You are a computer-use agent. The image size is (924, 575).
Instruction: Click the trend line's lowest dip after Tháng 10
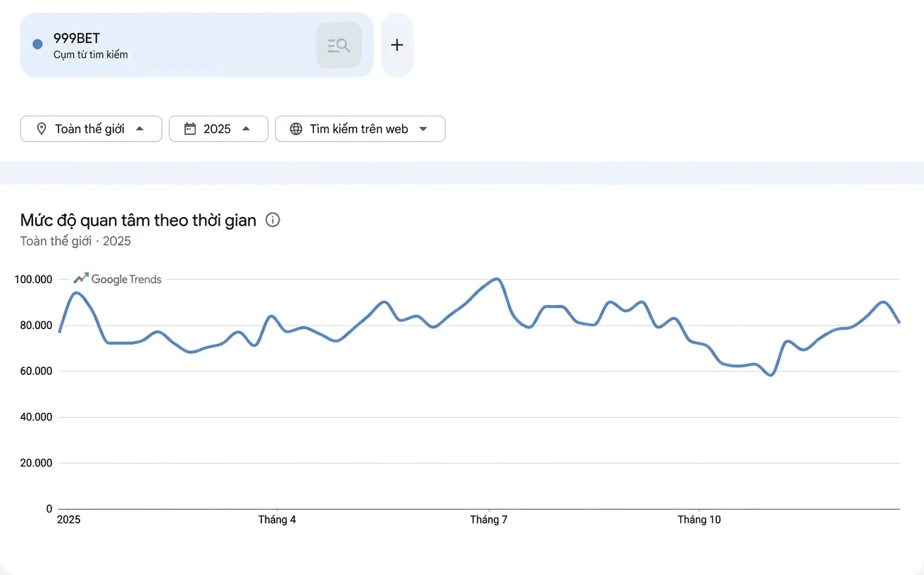771,375
